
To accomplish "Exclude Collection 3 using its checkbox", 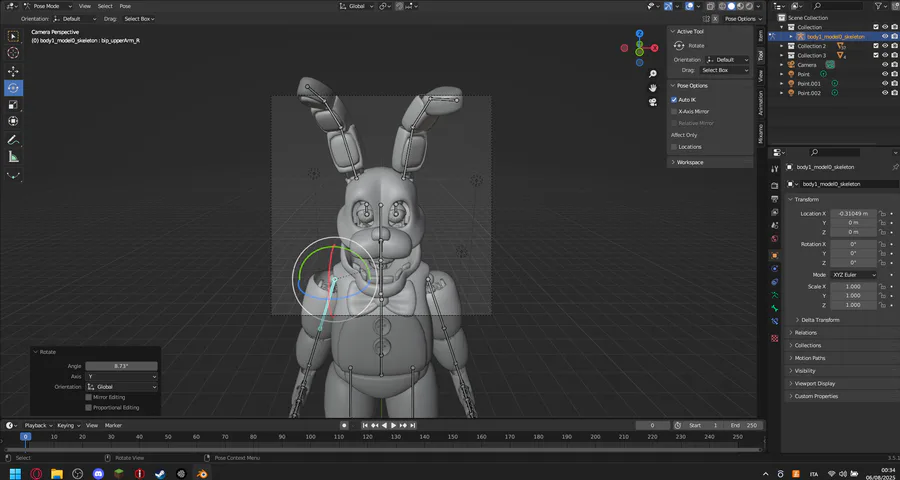I will coord(876,55).
